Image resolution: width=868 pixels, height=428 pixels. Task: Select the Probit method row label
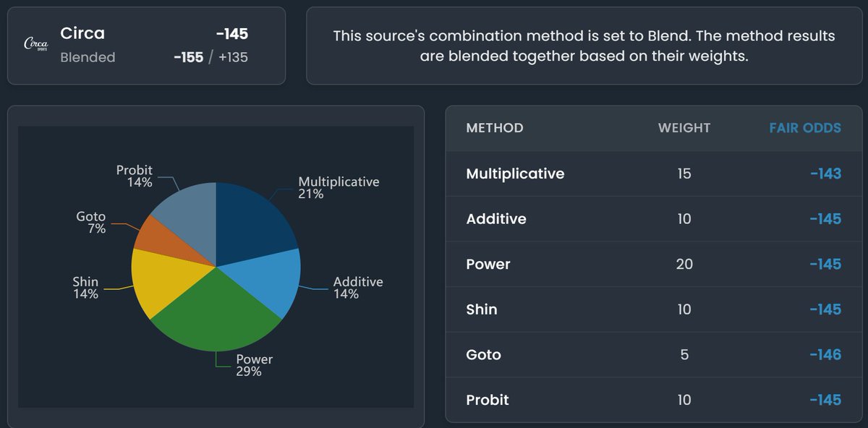coord(488,400)
